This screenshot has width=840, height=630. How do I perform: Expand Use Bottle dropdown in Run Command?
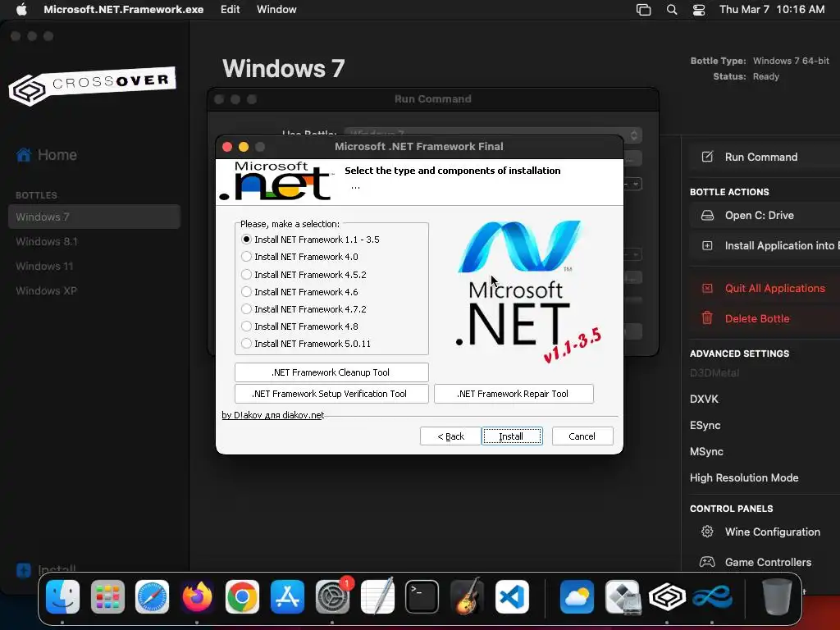[492, 135]
